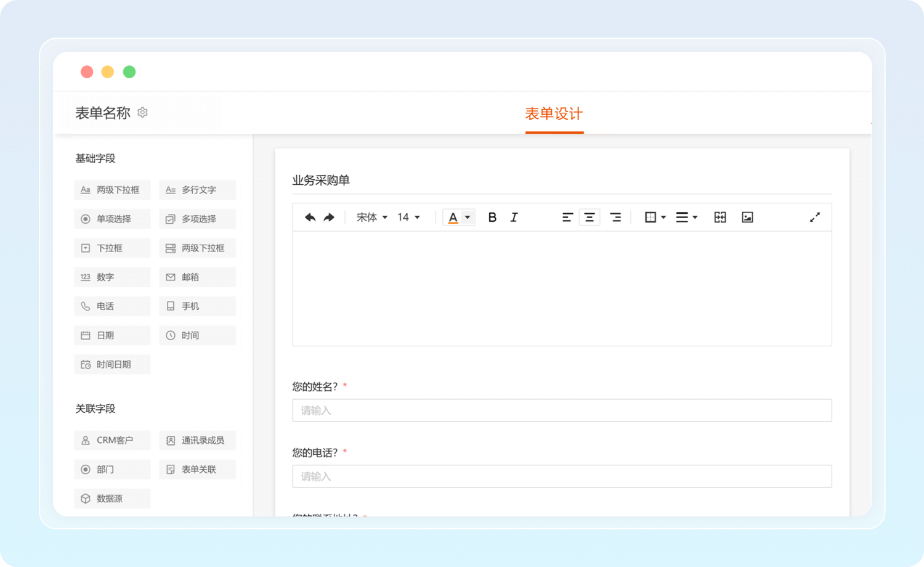
Task: Open the font size 14 dropdown
Action: tap(408, 218)
